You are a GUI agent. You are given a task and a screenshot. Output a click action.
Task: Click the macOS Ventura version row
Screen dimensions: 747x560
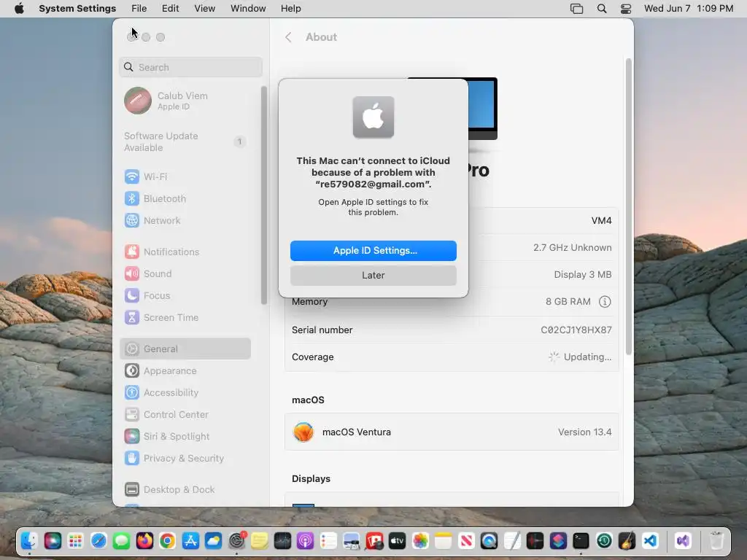pos(452,432)
